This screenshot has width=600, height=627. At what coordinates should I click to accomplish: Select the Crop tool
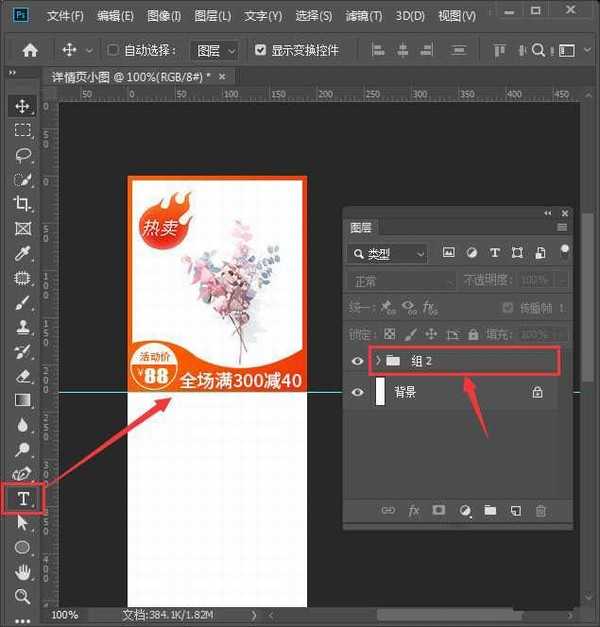tap(23, 204)
